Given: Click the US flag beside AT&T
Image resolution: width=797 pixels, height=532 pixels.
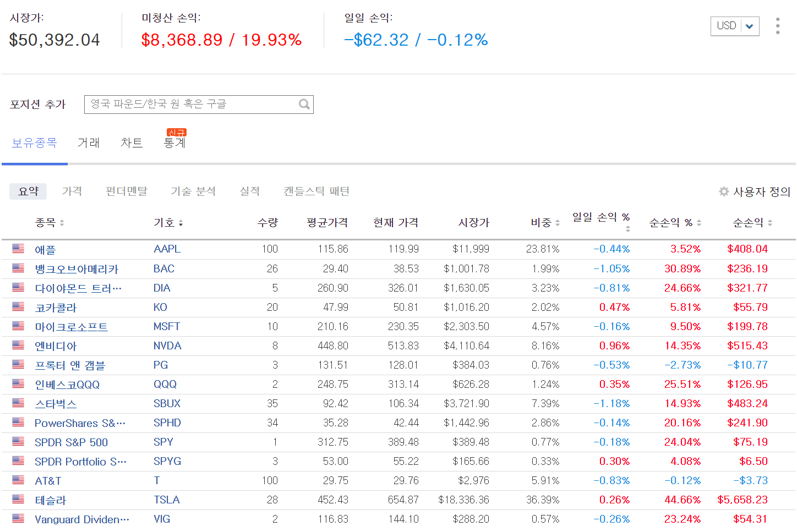Looking at the screenshot, I should 18,480.
